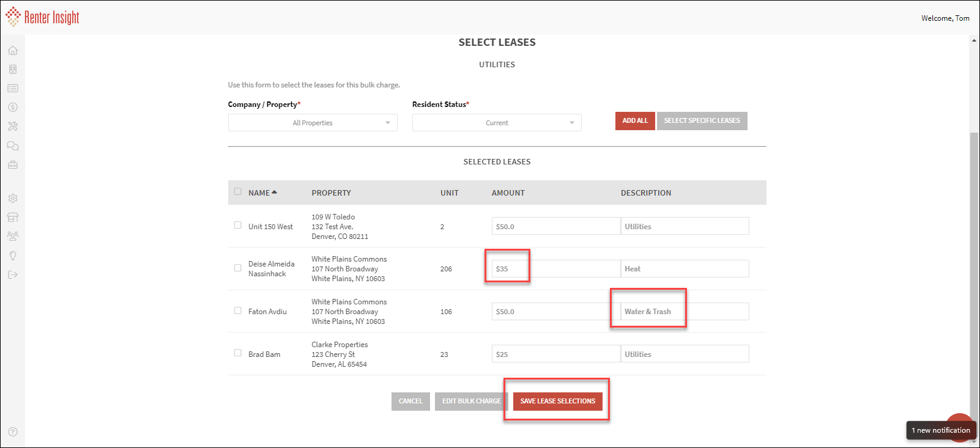980x448 pixels.
Task: Click the Water & Trash description field
Action: pos(685,312)
